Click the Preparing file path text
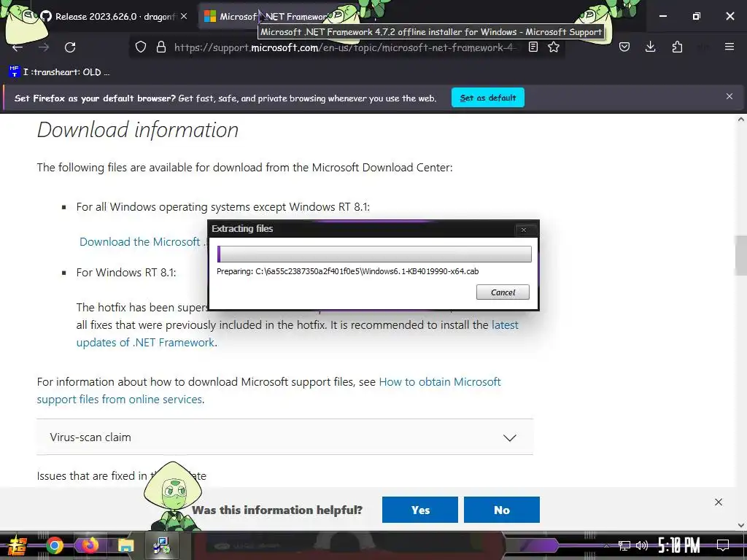 coord(348,271)
